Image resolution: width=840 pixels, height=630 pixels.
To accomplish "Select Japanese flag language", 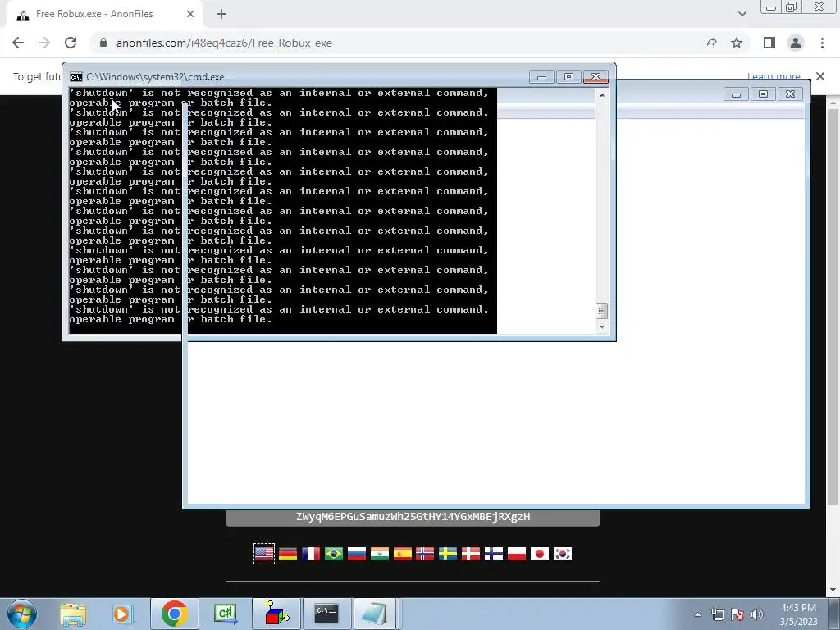I will pyautogui.click(x=540, y=554).
